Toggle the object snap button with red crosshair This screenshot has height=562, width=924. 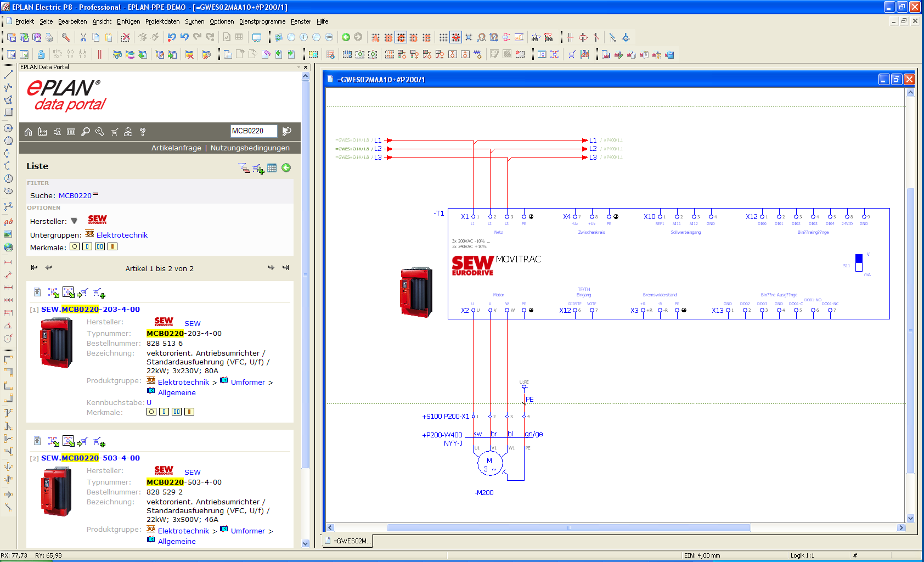(x=456, y=37)
